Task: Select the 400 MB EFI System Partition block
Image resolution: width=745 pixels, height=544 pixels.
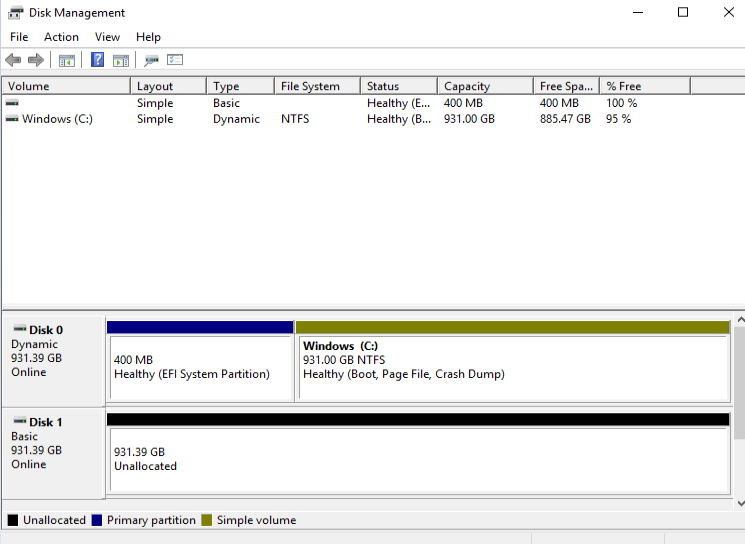Action: [x=200, y=366]
